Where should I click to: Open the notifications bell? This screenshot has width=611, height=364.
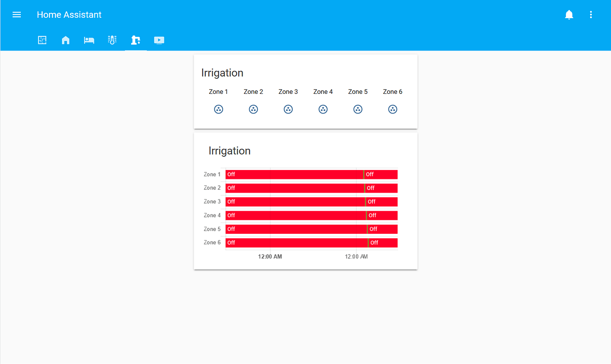click(x=569, y=14)
